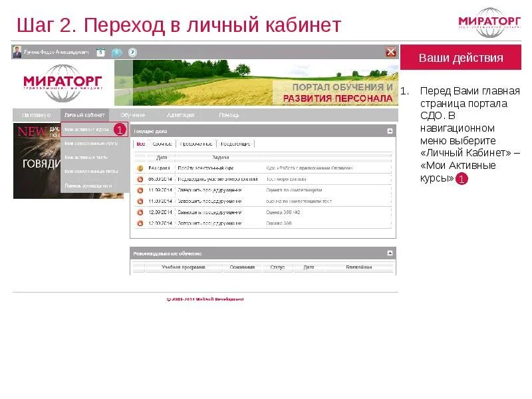This screenshot has width=532, height=399.
Task: Select Мои активные тесты menu entry
Action: coord(86,158)
